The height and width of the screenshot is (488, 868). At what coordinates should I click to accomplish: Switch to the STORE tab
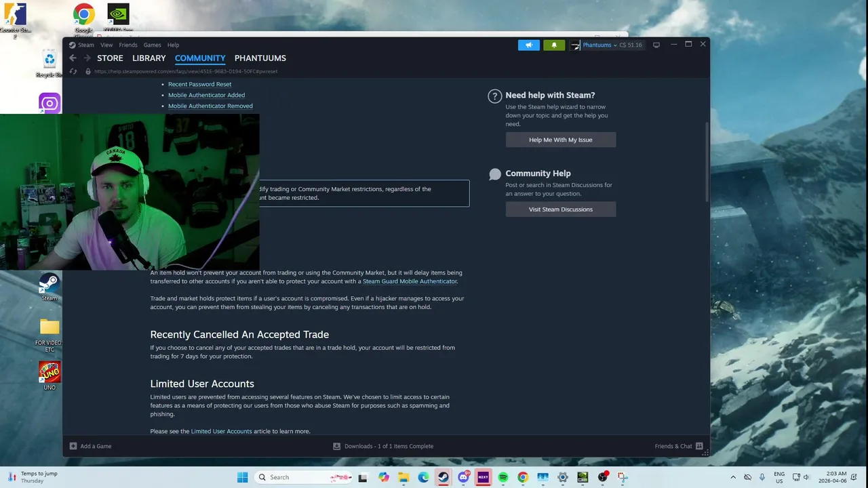click(x=110, y=58)
